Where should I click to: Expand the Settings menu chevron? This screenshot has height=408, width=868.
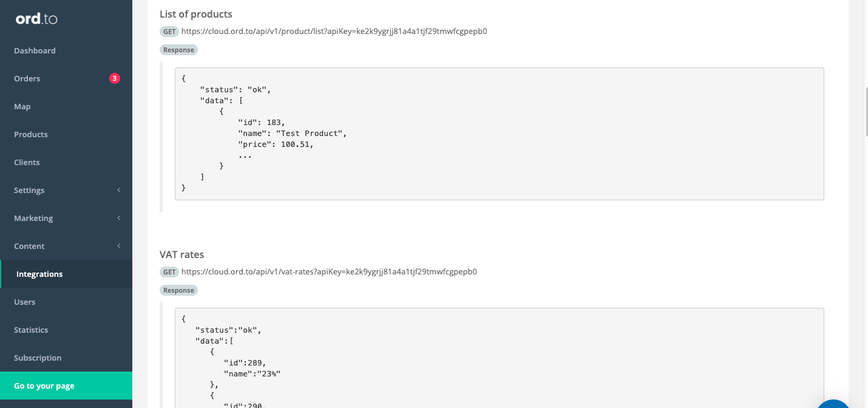coord(119,190)
